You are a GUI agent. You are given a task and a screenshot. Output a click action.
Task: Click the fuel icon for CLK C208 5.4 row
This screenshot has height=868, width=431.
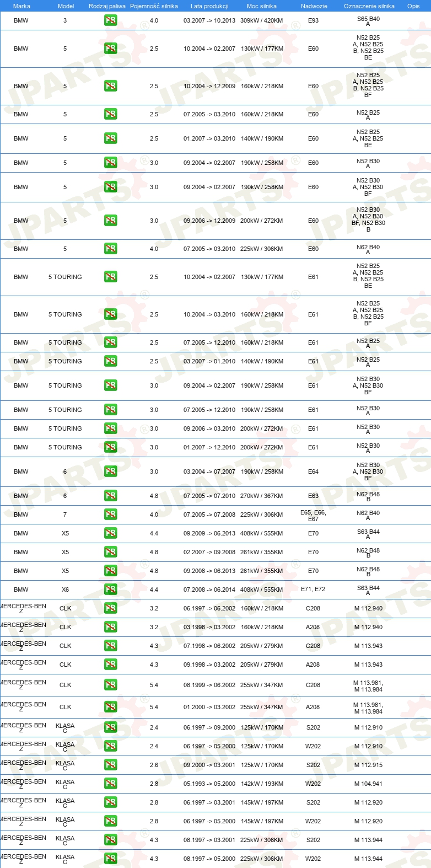[x=111, y=685]
